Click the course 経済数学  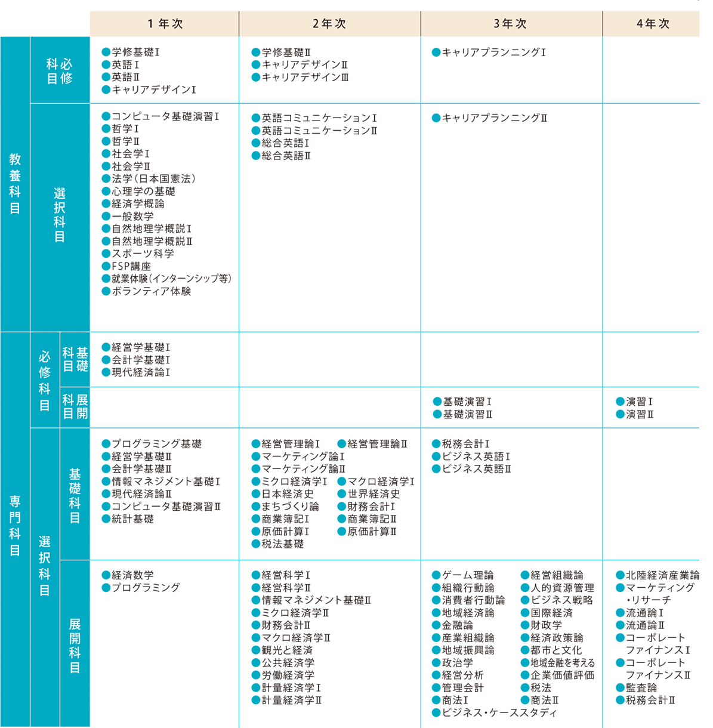[128, 575]
